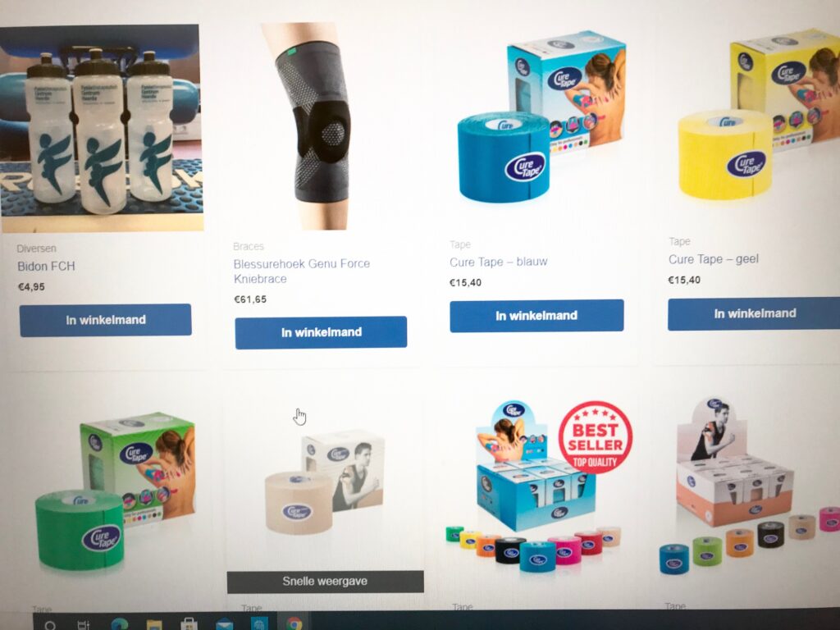
Task: Click the Snelle weergave quick view bar
Action: coord(325,582)
